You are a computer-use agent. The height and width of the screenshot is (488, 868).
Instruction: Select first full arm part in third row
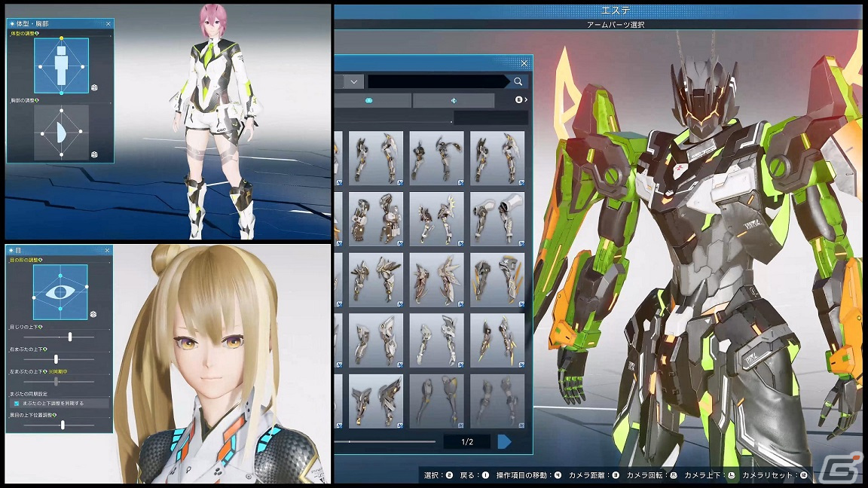coord(376,280)
